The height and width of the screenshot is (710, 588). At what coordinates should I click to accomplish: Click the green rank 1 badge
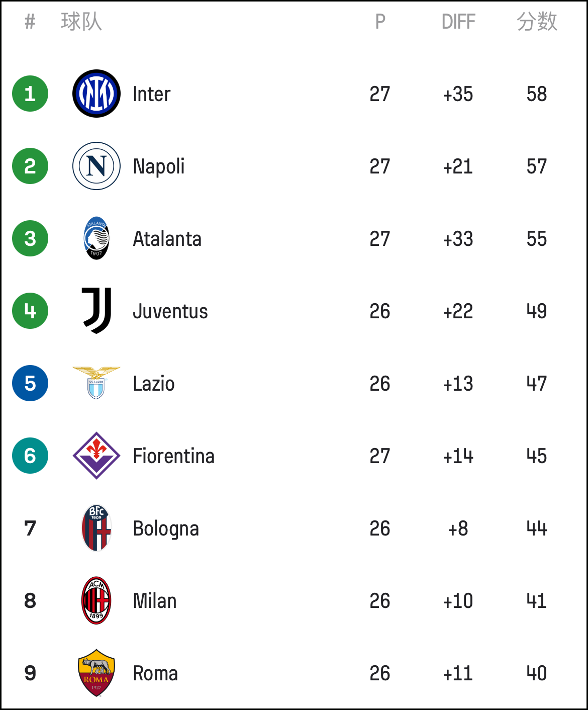tap(30, 94)
